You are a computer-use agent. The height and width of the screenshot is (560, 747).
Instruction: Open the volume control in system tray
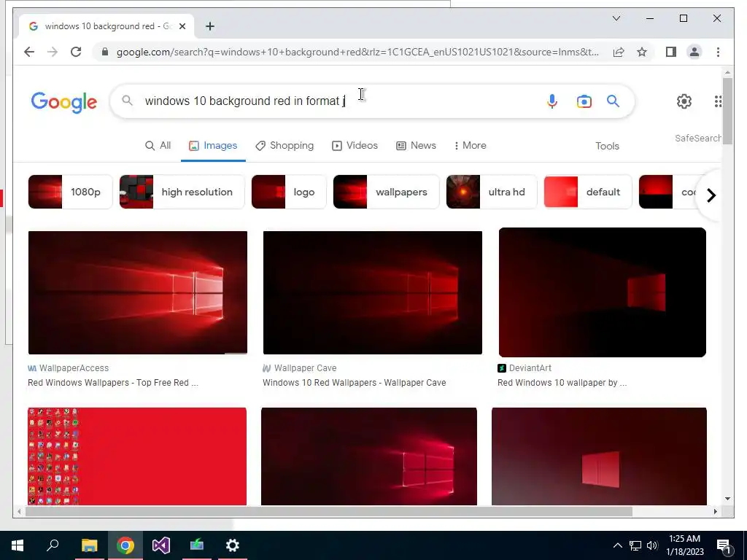point(652,545)
